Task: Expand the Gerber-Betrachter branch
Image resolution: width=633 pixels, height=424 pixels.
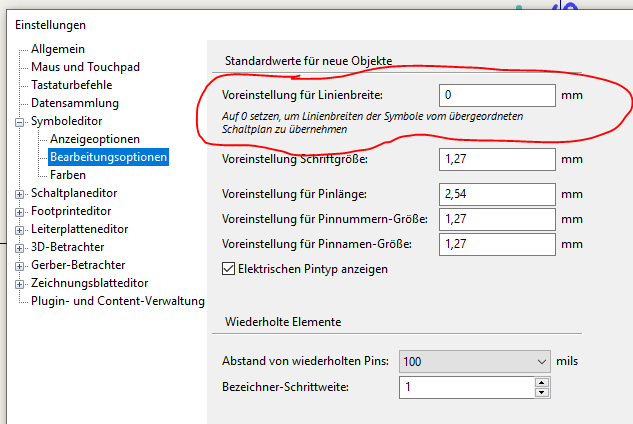Action: pyautogui.click(x=19, y=266)
